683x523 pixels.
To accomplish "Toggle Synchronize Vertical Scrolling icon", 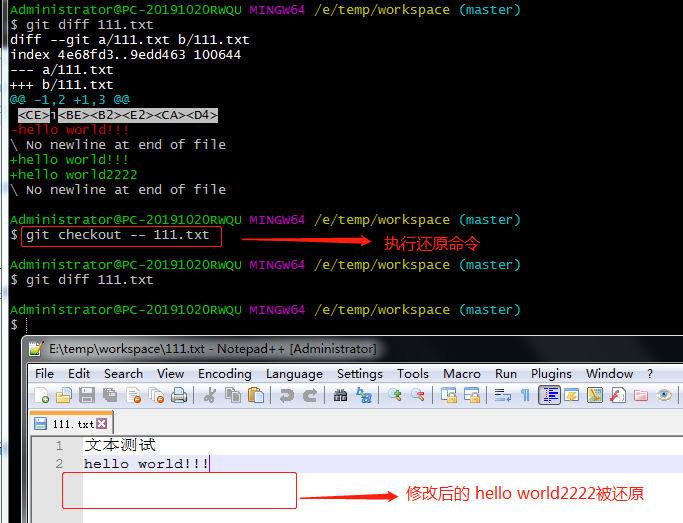I will 449,395.
